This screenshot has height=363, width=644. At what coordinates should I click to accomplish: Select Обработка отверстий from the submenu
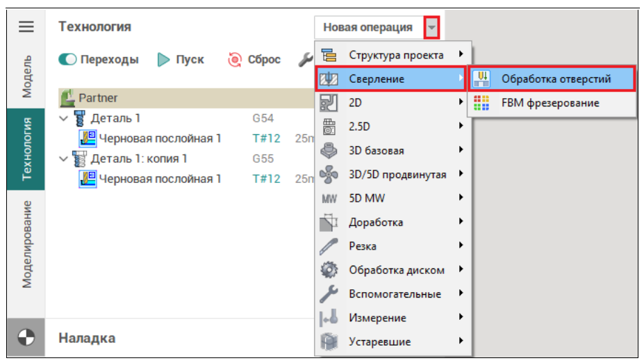[x=556, y=79]
